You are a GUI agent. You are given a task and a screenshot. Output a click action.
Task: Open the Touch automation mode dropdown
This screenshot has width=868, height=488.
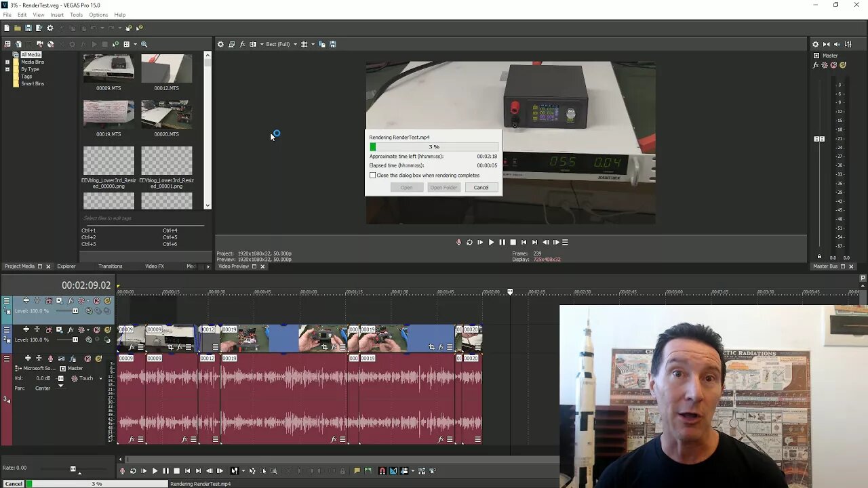click(101, 379)
